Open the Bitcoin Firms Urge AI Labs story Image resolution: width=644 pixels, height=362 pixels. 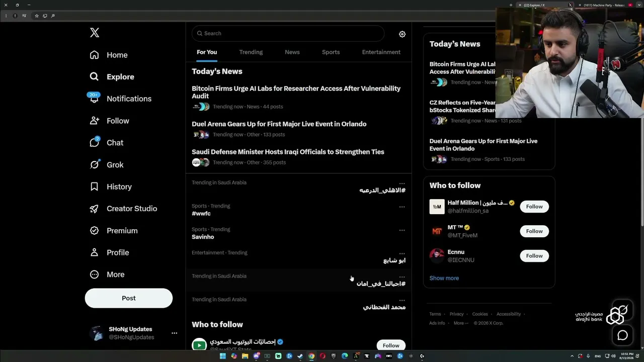(x=296, y=92)
